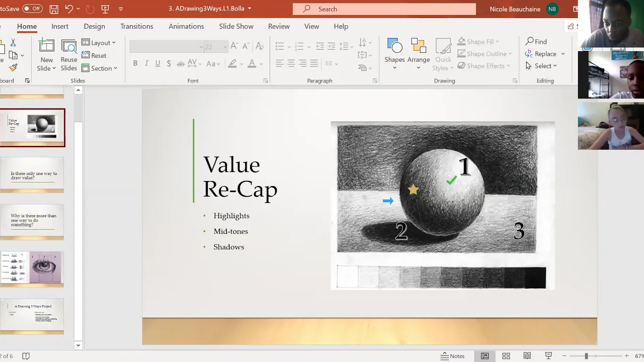Click the slide panel scroll down arrow
Screen dimensions: 644x362
(78, 345)
